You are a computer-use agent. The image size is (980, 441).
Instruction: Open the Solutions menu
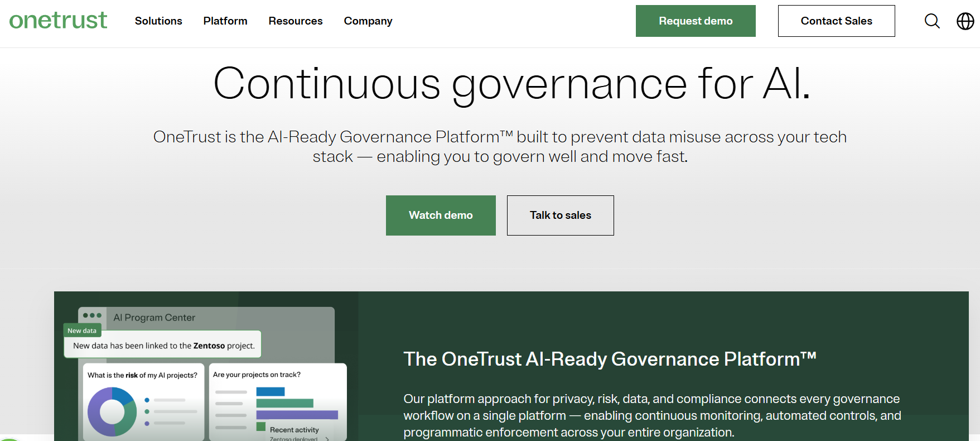click(158, 21)
